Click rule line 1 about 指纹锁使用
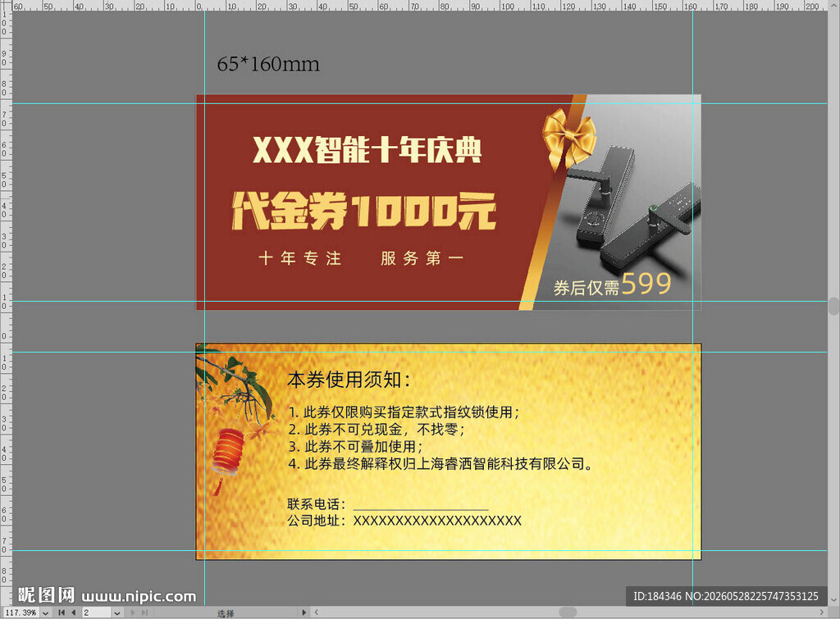 coord(404,412)
